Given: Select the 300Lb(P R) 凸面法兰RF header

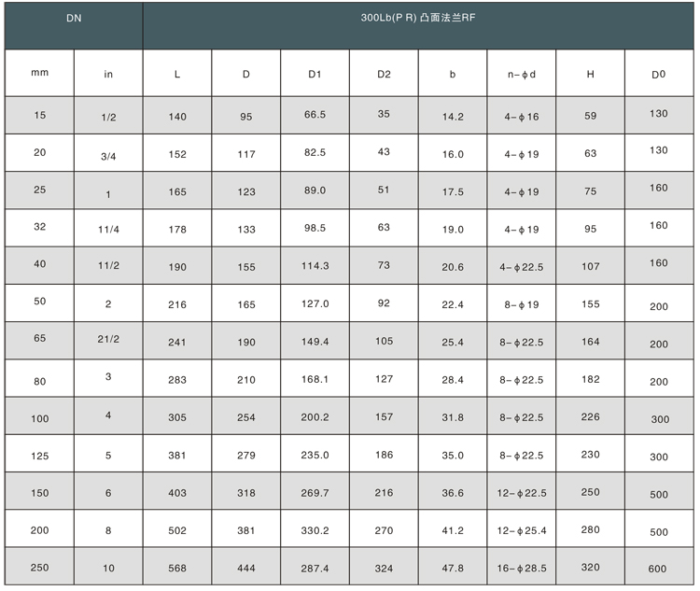Looking at the screenshot, I should 418,25.
